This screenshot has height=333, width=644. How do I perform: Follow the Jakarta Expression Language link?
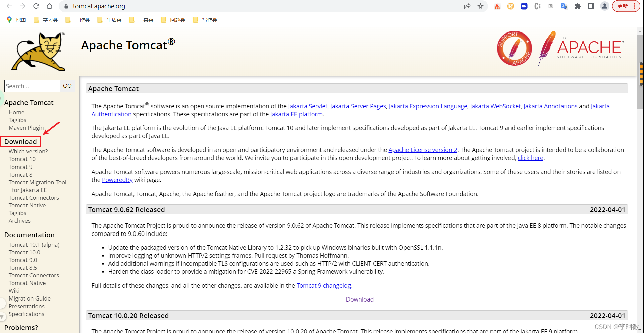click(x=428, y=106)
